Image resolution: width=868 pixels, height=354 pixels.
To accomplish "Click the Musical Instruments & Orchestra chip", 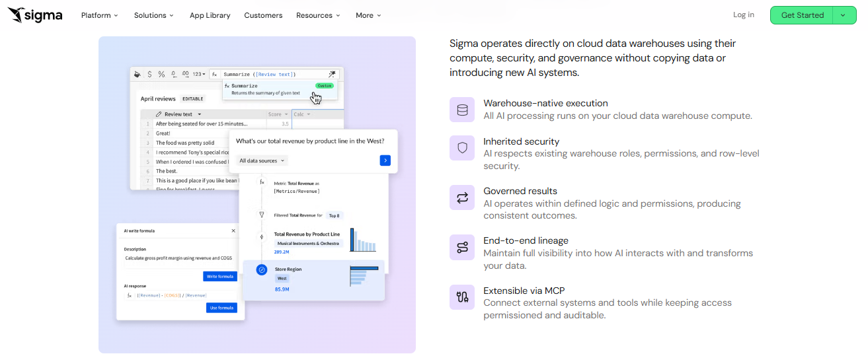I will point(309,244).
